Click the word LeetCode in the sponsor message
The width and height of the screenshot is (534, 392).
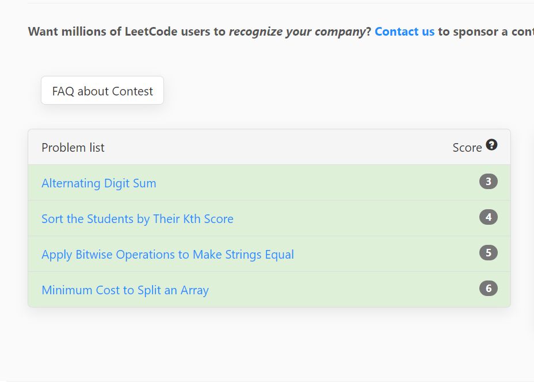(151, 32)
